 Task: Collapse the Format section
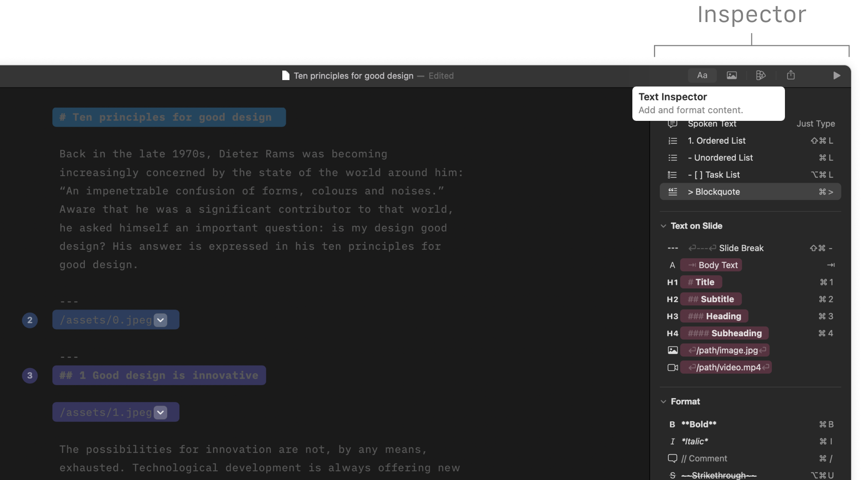coord(663,402)
